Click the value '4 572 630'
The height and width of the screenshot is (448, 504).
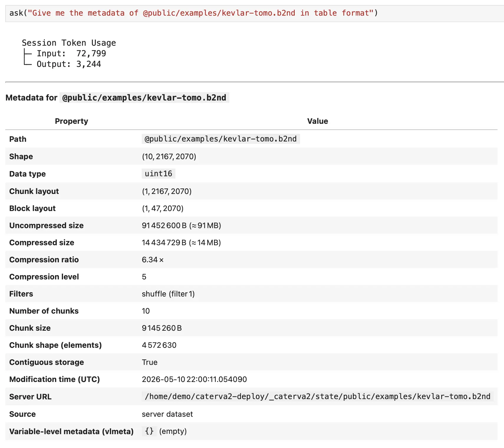pos(159,345)
